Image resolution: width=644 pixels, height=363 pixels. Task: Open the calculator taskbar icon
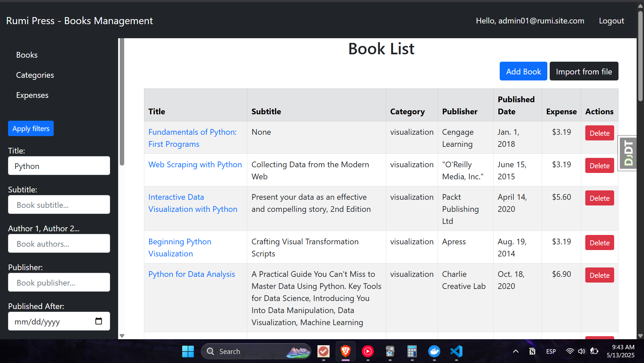click(412, 351)
